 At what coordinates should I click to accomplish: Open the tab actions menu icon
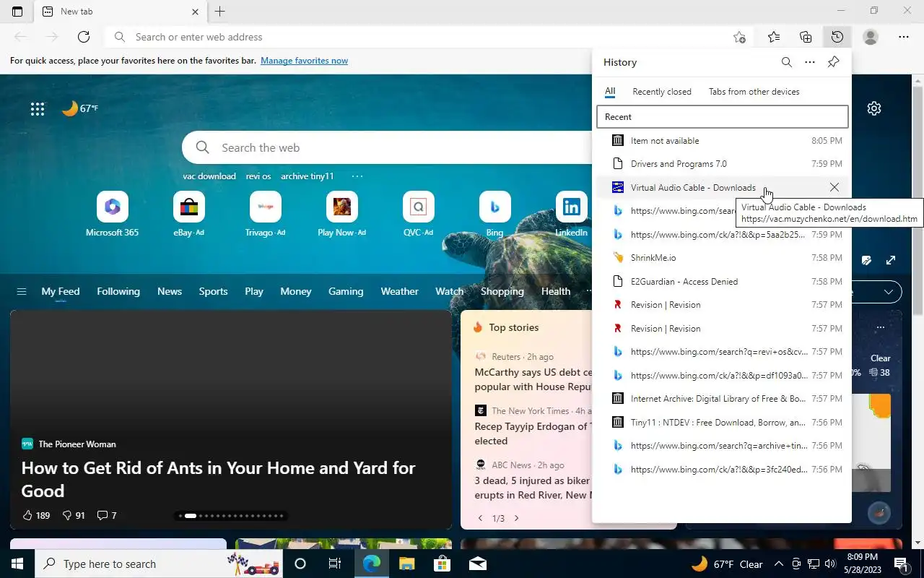tap(17, 12)
